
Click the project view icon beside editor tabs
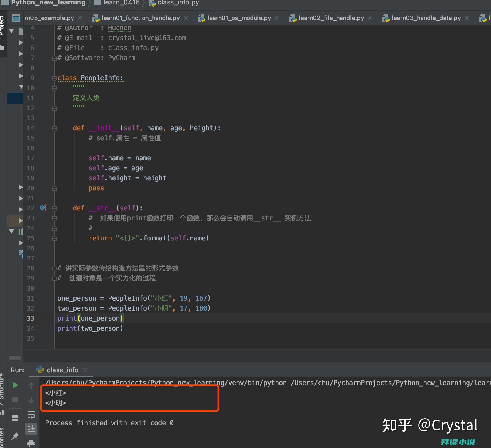click(16, 18)
